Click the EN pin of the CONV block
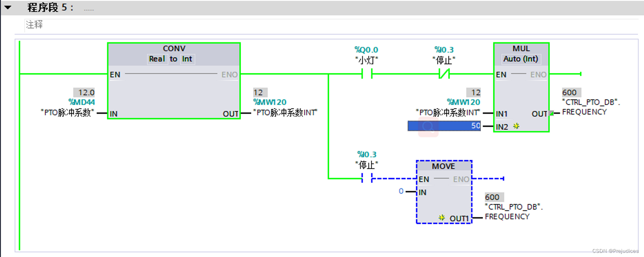The image size is (644, 257). coord(115,75)
